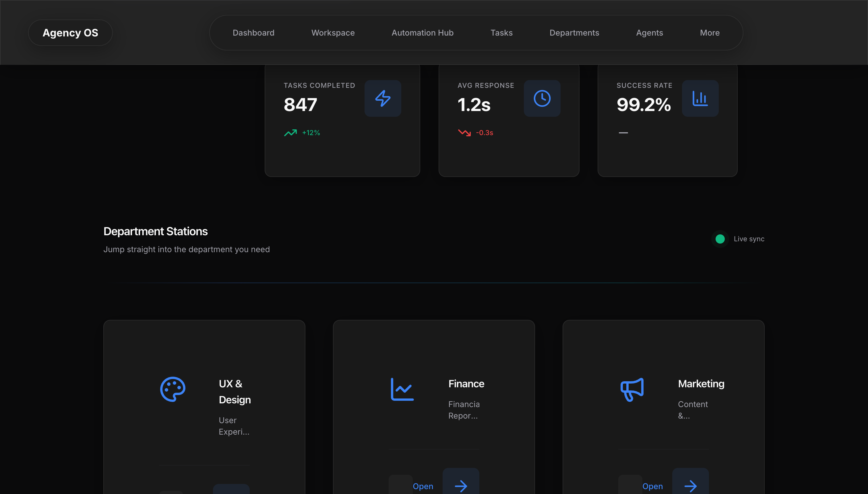Select the UX & Design department card
The height and width of the screenshot is (494, 868).
tap(204, 407)
